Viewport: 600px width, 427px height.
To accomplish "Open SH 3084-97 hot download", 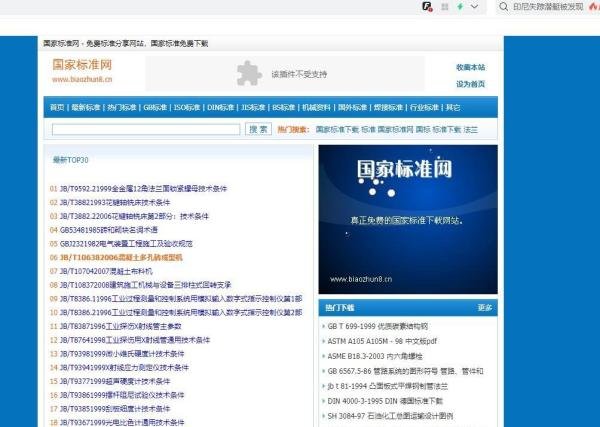I will pos(390,416).
